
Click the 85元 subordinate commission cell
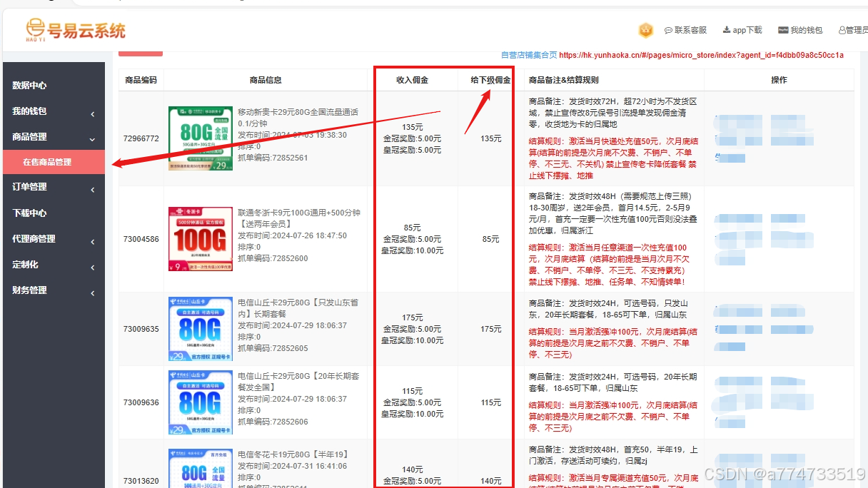(x=491, y=239)
